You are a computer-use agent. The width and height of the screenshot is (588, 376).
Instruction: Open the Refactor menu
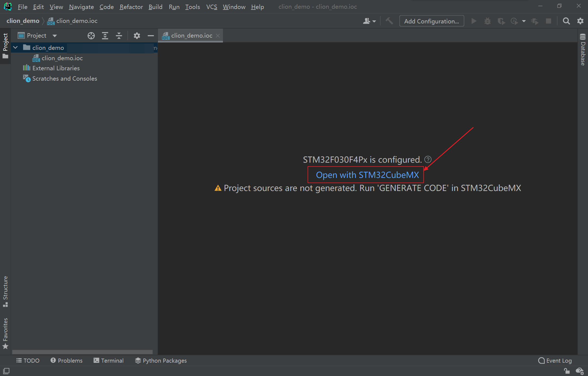pos(131,7)
